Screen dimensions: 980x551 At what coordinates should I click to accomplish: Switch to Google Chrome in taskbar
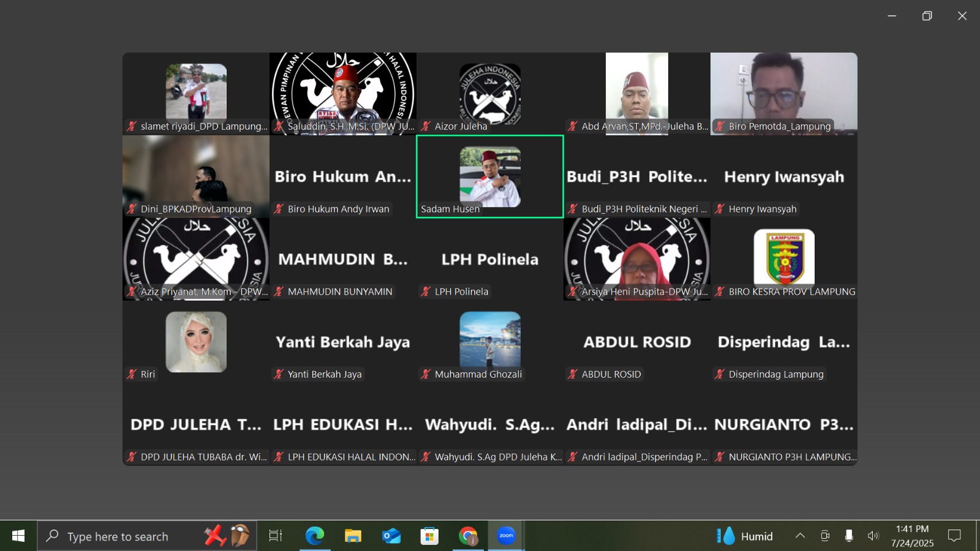tap(468, 536)
